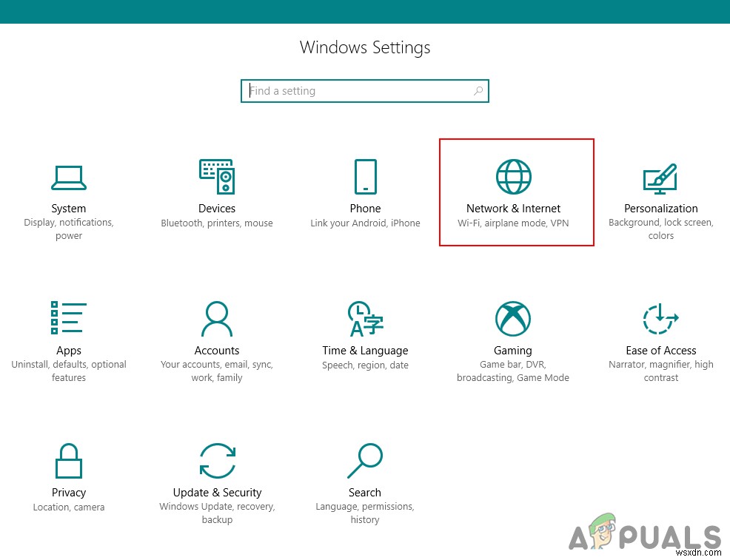Click 'Background, lock screen, colors' description
Screen dimensions: 730x560
point(661,229)
